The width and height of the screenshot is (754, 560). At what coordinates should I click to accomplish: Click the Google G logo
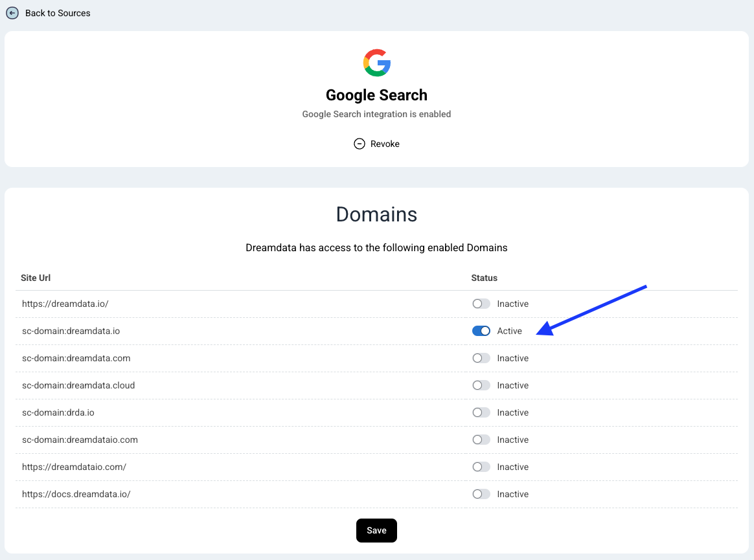click(x=376, y=63)
